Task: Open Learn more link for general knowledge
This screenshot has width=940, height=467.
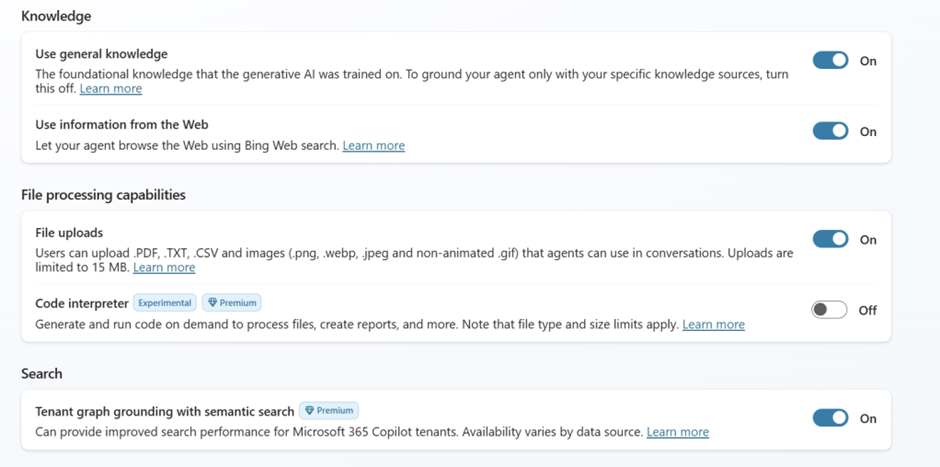Action: point(111,89)
